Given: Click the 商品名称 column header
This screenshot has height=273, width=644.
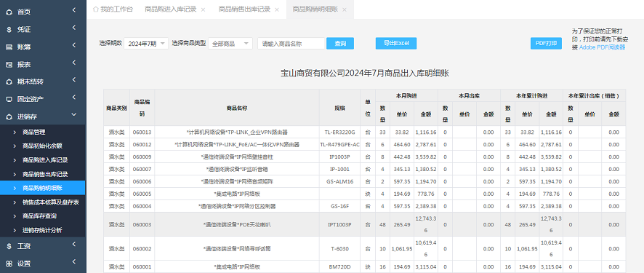Looking at the screenshot, I should point(237,108).
